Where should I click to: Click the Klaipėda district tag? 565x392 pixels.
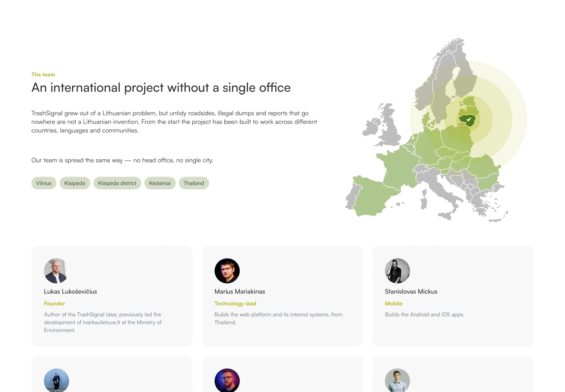click(117, 183)
